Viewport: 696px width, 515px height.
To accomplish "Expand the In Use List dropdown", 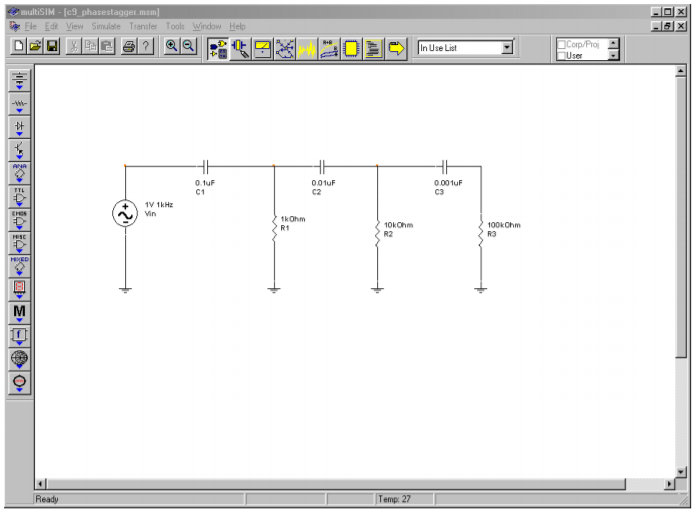I will tap(506, 47).
